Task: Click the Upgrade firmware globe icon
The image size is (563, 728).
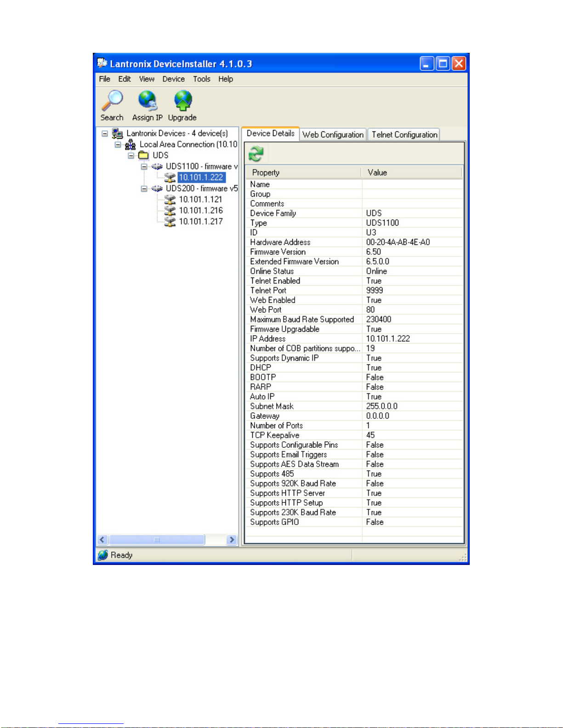Action: click(x=183, y=101)
